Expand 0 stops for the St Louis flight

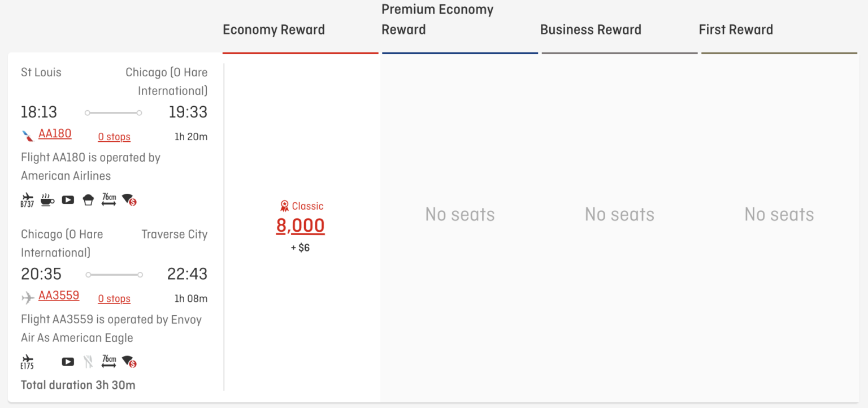pos(114,137)
